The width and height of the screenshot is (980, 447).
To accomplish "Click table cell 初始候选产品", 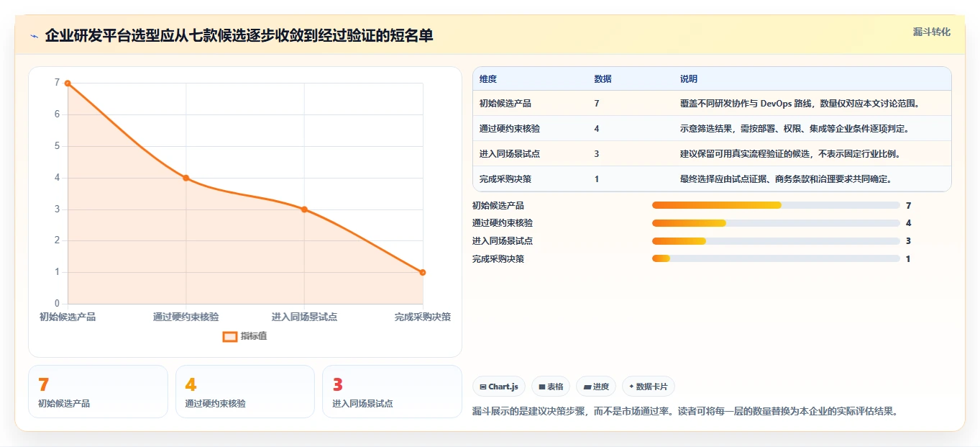I will pyautogui.click(x=505, y=104).
